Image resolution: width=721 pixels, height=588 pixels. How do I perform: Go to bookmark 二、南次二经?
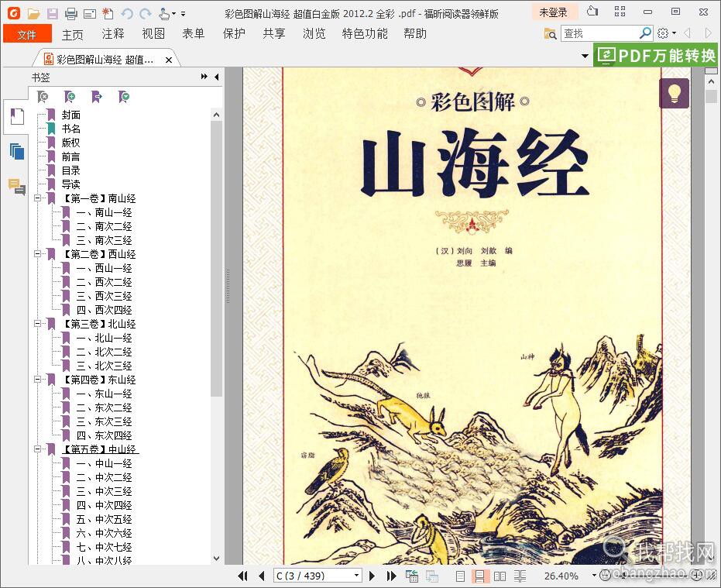[104, 226]
